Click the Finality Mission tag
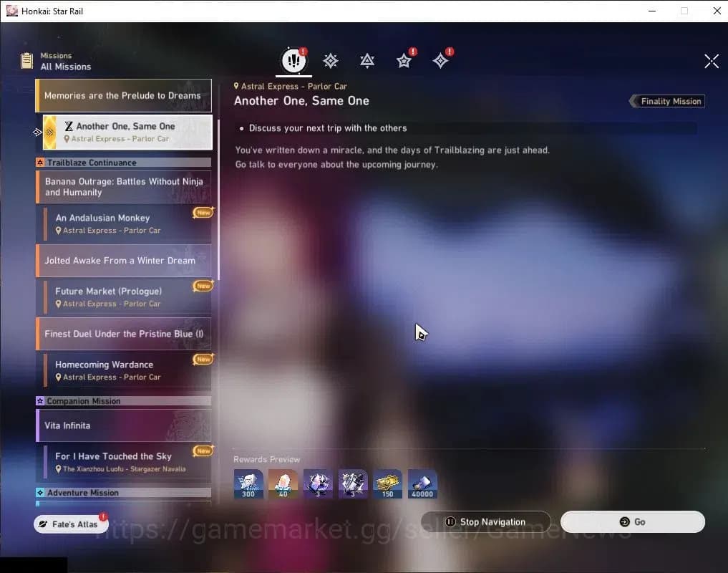Viewport: 728px width, 573px height. [666, 101]
